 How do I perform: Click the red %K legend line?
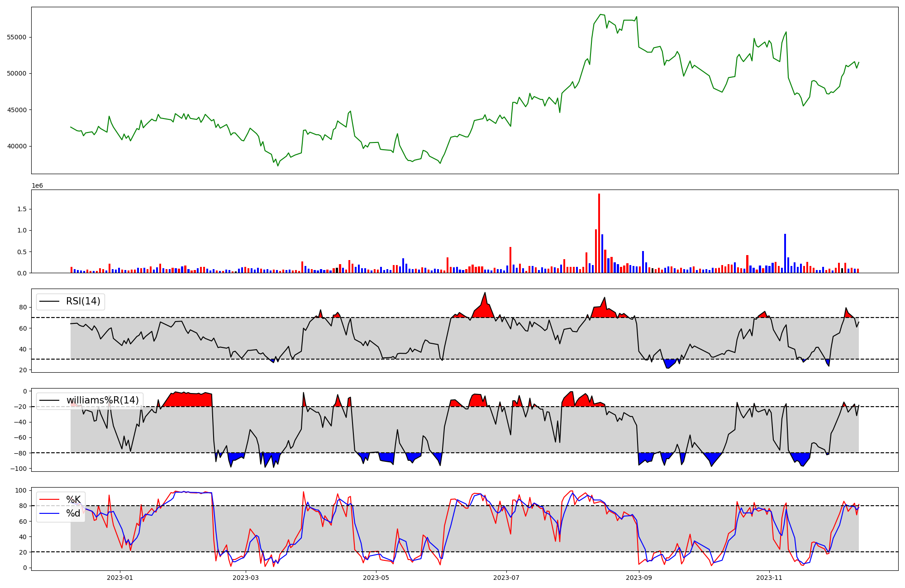tap(50, 500)
